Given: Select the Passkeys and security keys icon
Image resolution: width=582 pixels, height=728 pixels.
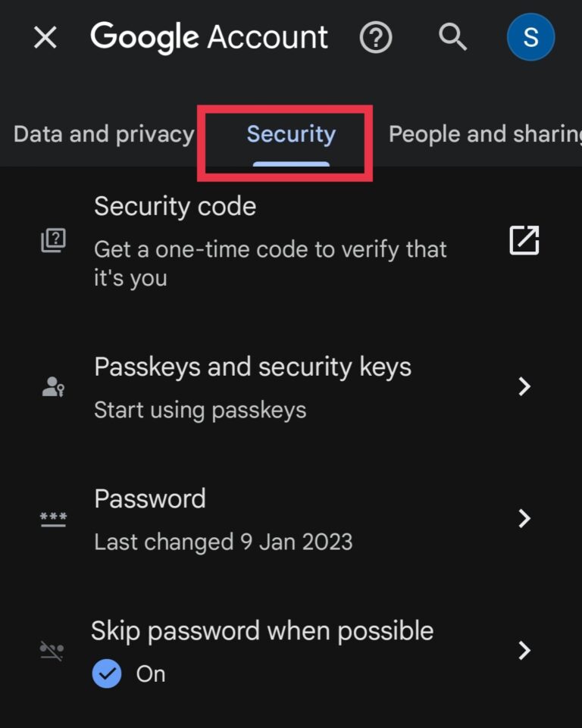Looking at the screenshot, I should click(x=53, y=386).
